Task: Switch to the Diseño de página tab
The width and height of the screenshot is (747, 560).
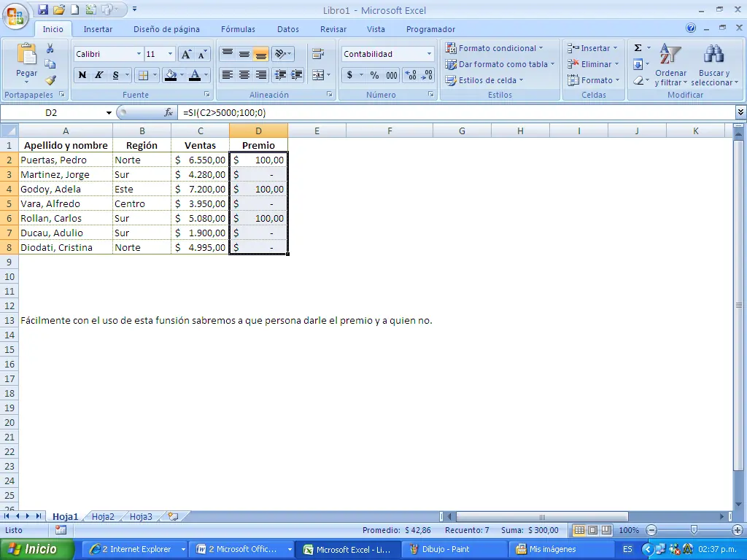Action: 166,29
